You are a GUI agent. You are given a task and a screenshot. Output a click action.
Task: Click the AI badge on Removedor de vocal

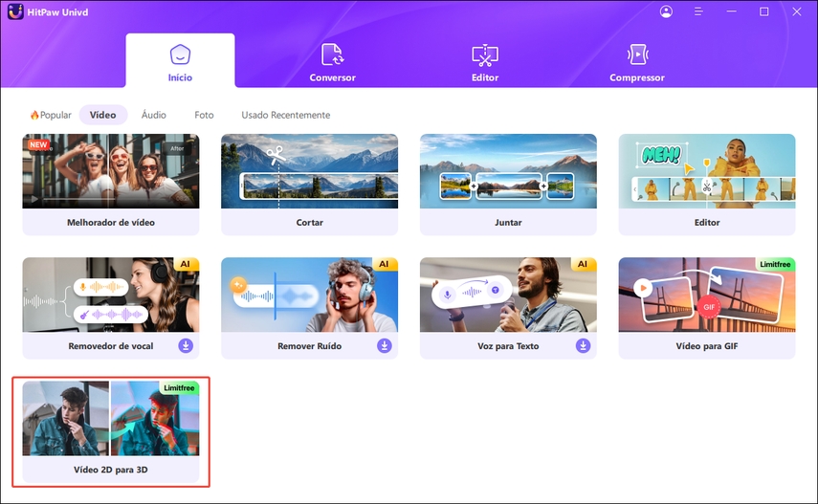186,264
